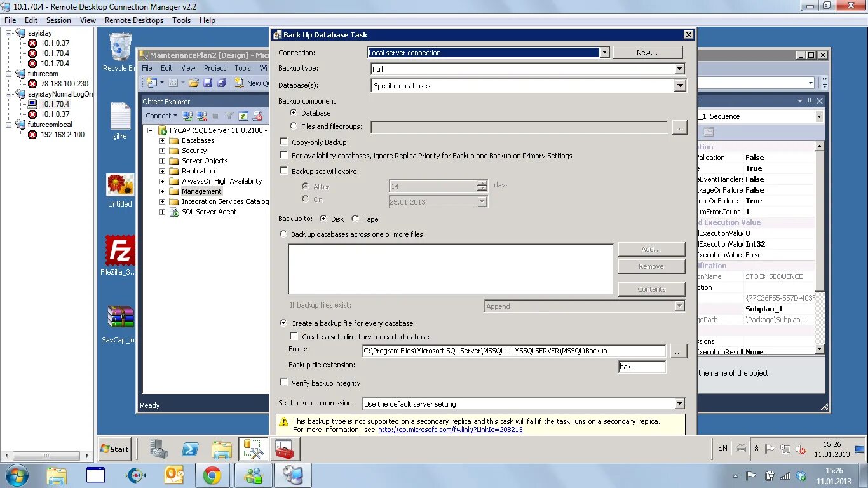This screenshot has width=868, height=488.
Task: Click the backup Folder path field
Action: [514, 351]
